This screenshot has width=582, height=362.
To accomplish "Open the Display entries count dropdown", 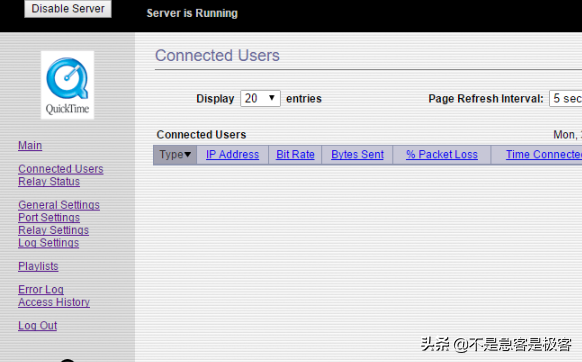I will pyautogui.click(x=260, y=98).
